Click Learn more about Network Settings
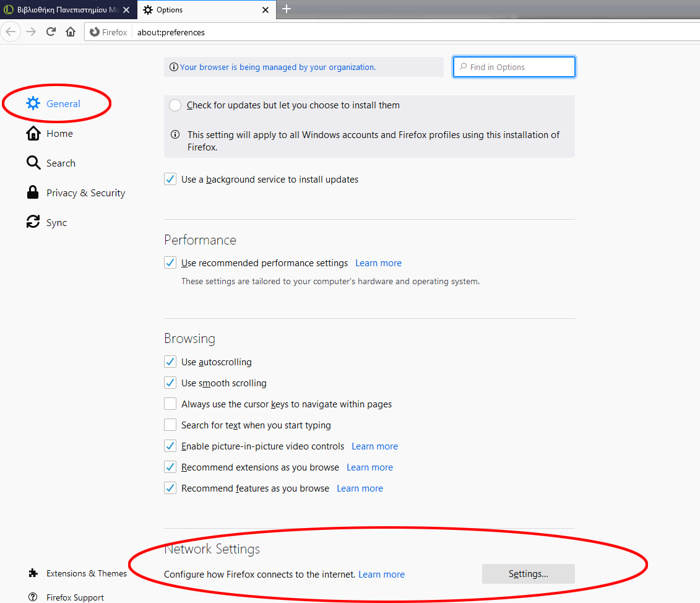This screenshot has width=700, height=603. [x=381, y=574]
